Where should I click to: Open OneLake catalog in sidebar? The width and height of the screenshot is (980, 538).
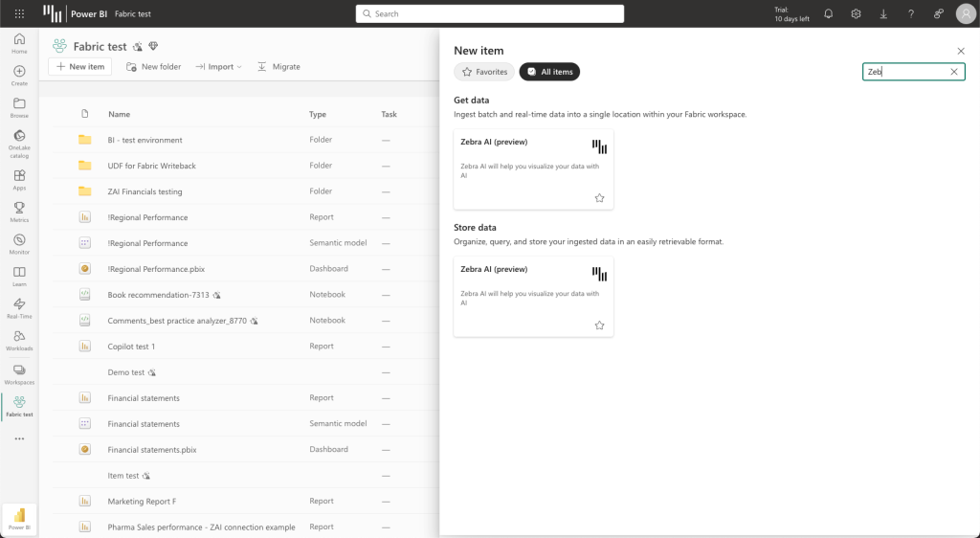click(x=19, y=144)
